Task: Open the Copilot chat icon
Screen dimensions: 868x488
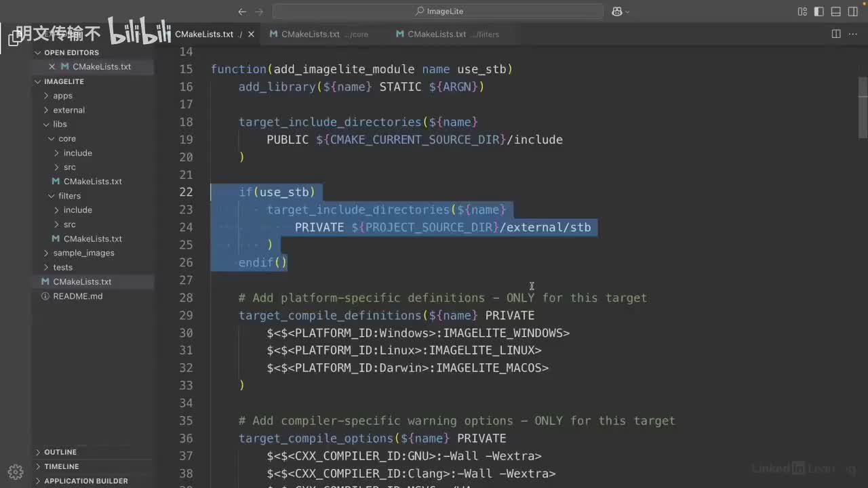Action: (617, 12)
